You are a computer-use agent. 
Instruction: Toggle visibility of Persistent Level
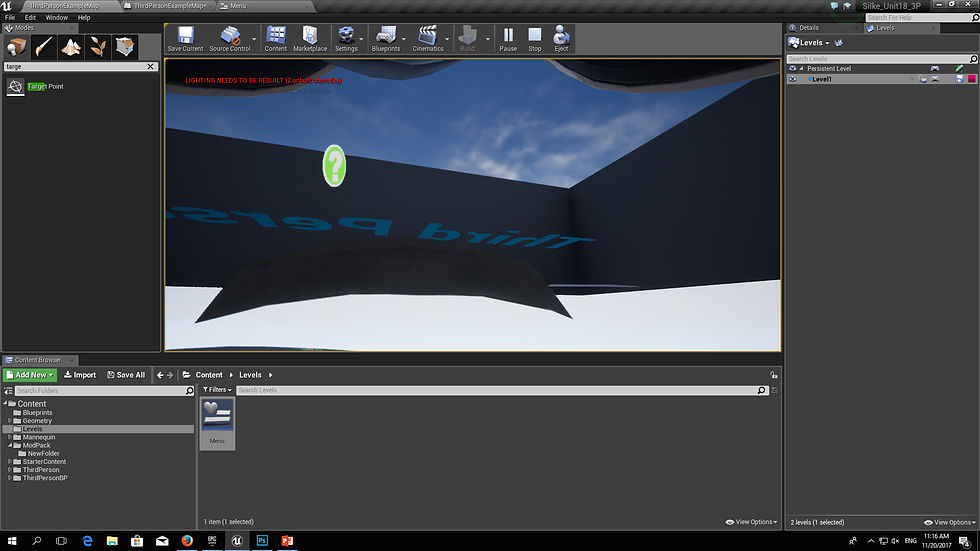coord(792,69)
